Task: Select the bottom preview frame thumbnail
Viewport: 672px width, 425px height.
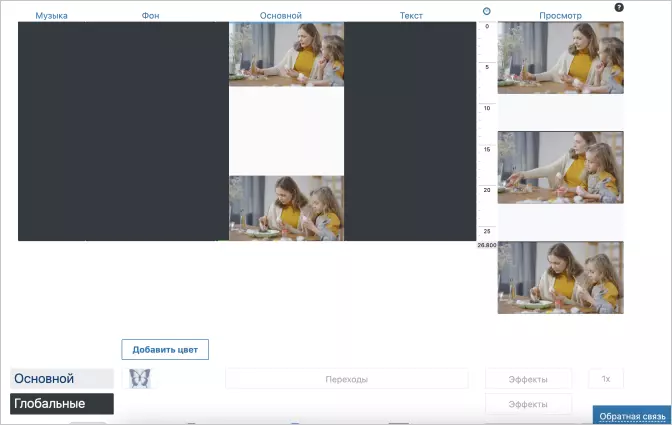Action: click(561, 278)
